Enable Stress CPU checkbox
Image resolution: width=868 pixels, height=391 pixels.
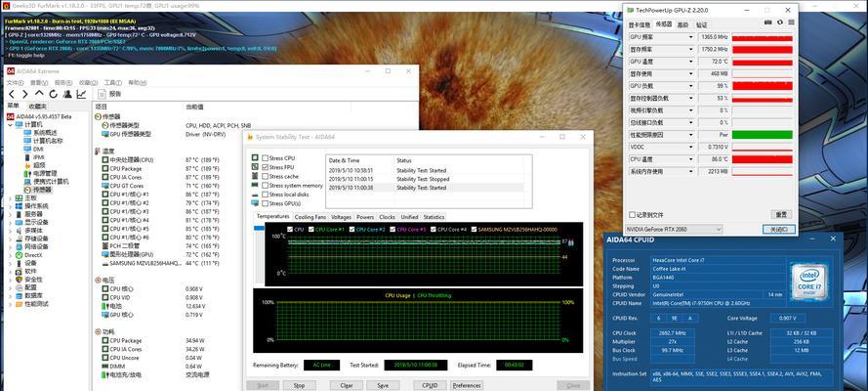(266, 158)
